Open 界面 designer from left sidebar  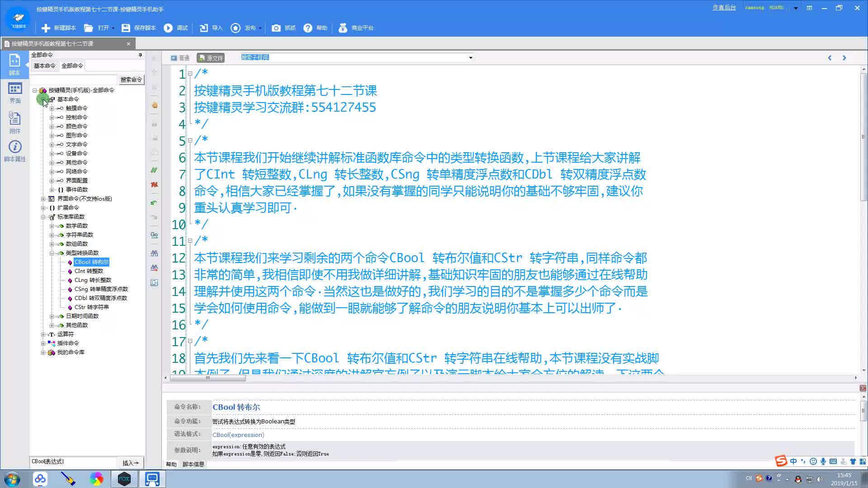[x=15, y=93]
